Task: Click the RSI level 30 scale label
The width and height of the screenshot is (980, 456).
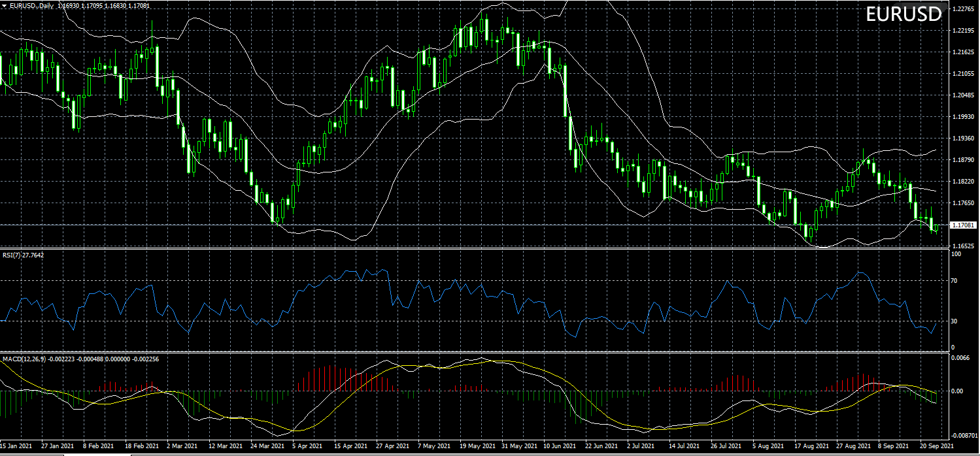Action: coord(954,321)
